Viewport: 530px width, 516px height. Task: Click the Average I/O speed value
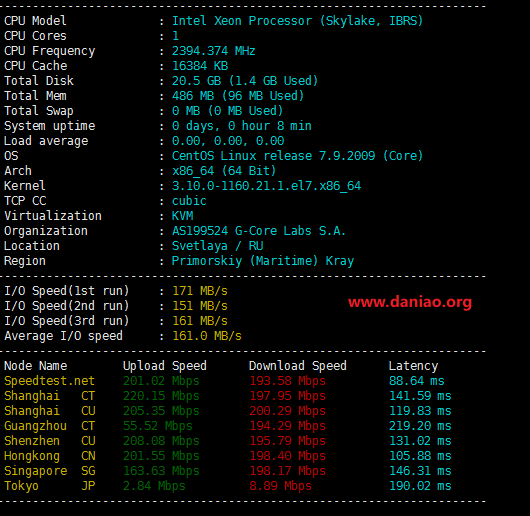[207, 336]
